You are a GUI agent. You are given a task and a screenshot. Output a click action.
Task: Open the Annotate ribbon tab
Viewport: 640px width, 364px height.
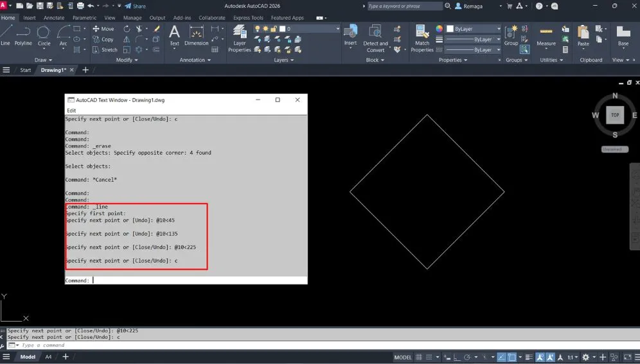pos(54,18)
